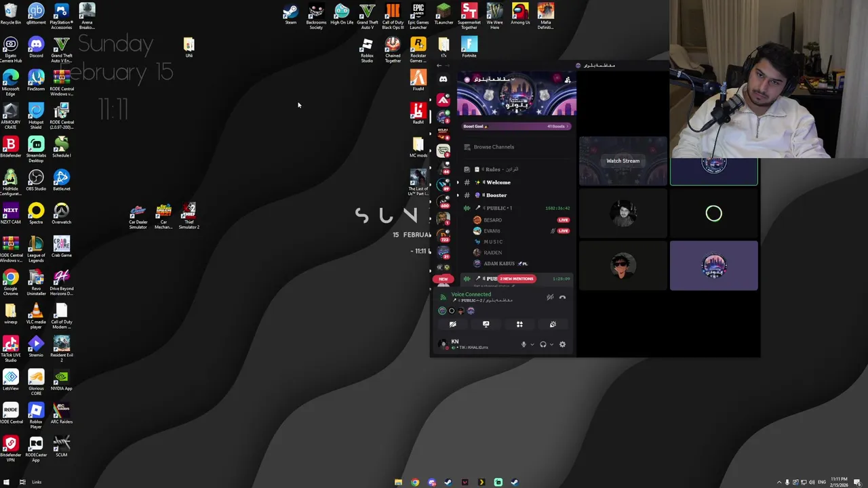Image resolution: width=868 pixels, height=488 pixels.
Task: Open Roblox Studio desktop shortcut
Action: tap(367, 50)
